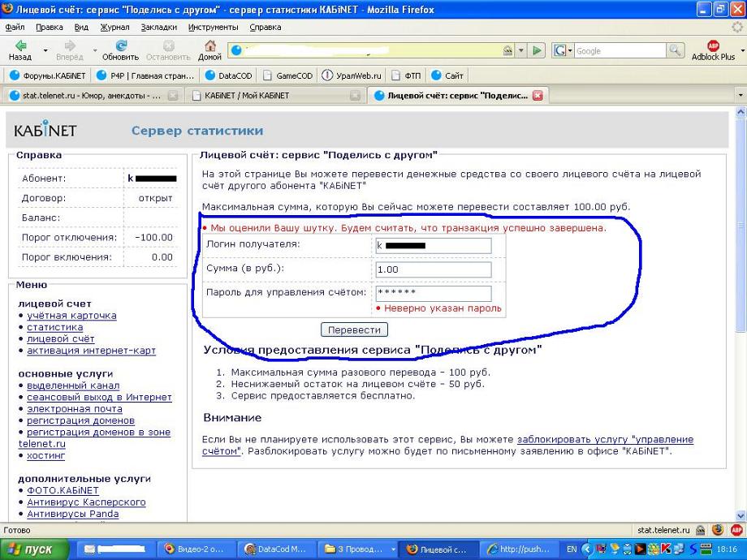Click the Google search box
747x560 pixels.
pos(620,50)
